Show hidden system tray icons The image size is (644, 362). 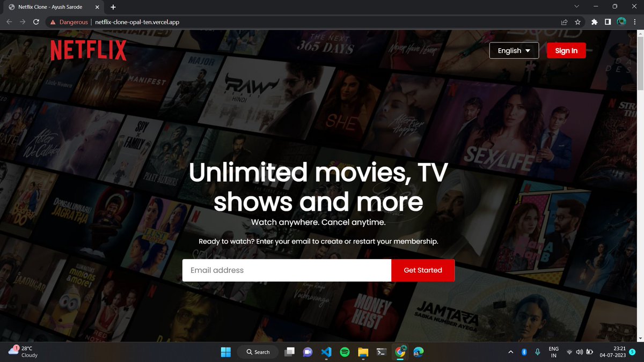coord(510,352)
